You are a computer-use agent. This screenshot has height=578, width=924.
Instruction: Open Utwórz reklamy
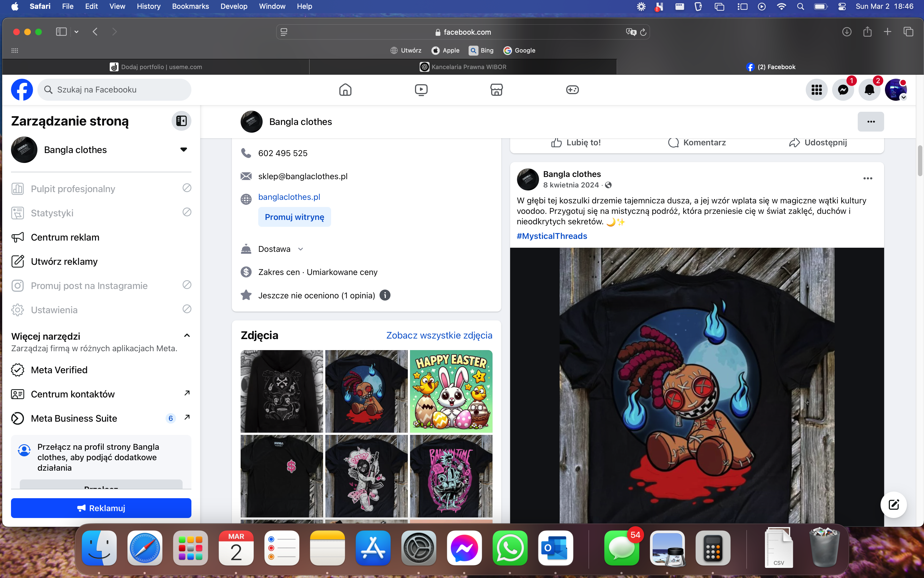click(x=101, y=261)
